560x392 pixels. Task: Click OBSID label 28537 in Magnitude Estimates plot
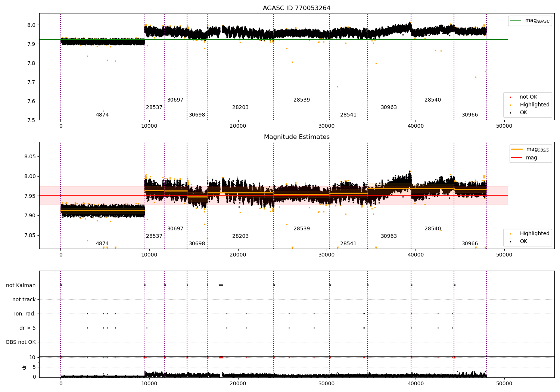(x=154, y=236)
